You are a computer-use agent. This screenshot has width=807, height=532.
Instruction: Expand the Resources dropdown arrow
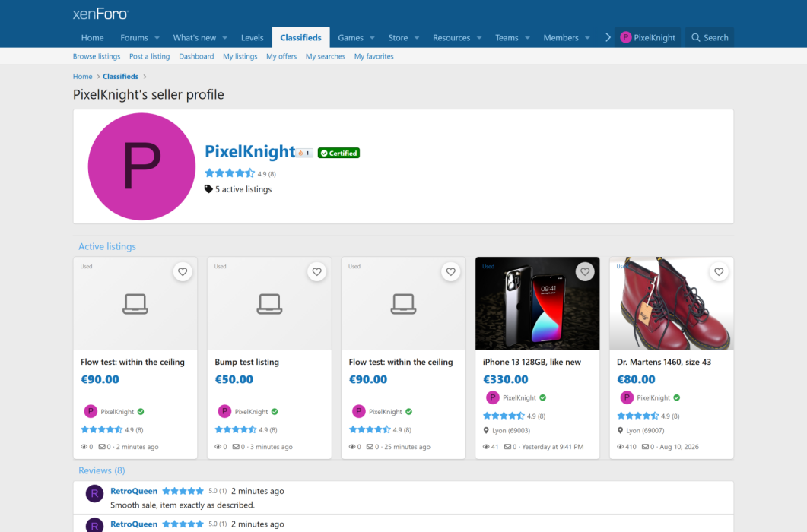point(479,37)
